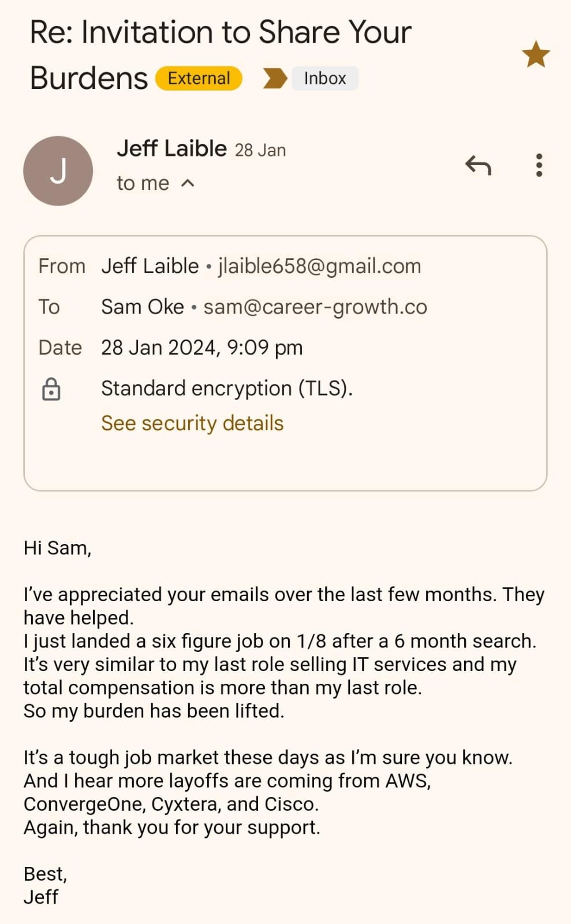The width and height of the screenshot is (571, 924).
Task: Click the full date 28 Jan 2024, 9:09 pm
Action: coord(201,348)
